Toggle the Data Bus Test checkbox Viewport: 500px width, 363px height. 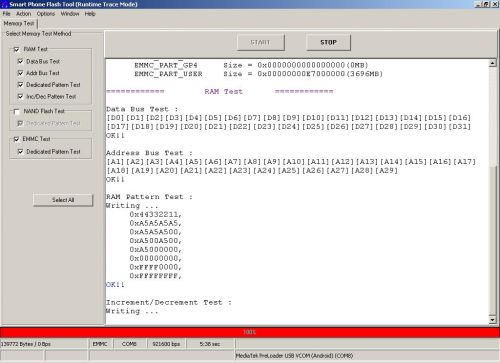[20, 61]
